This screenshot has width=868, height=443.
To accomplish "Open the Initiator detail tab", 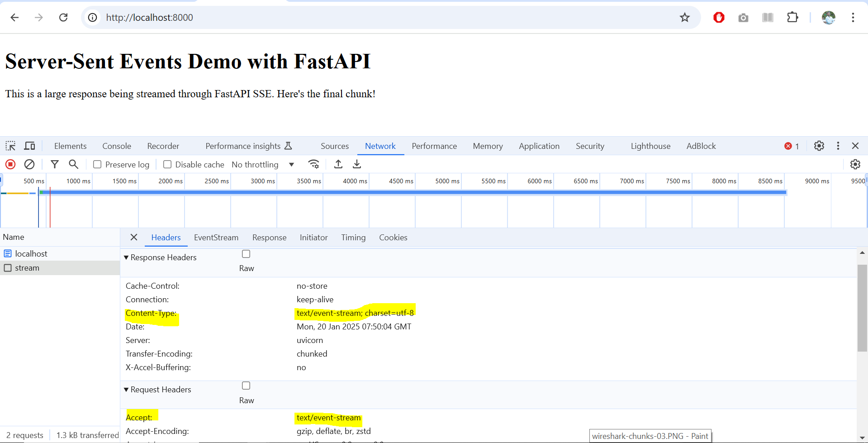I will [x=314, y=238].
